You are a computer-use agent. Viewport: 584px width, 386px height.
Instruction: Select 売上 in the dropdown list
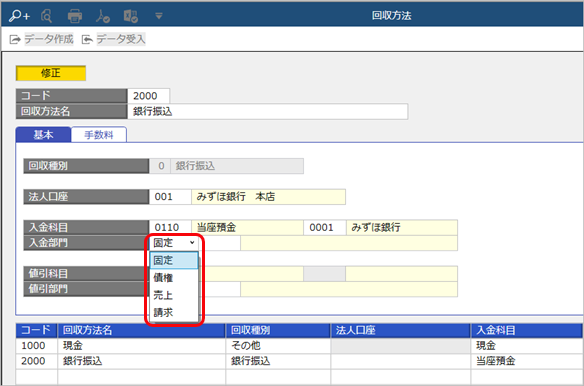point(174,295)
